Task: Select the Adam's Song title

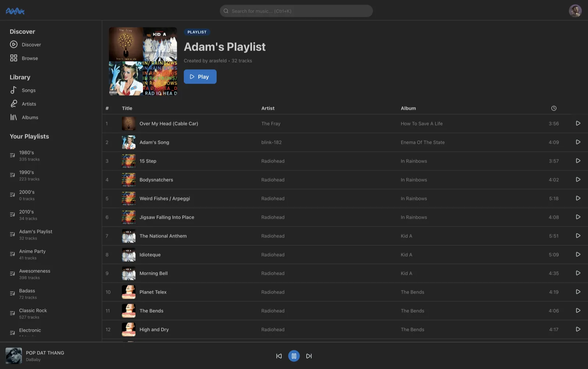Action: pos(154,142)
